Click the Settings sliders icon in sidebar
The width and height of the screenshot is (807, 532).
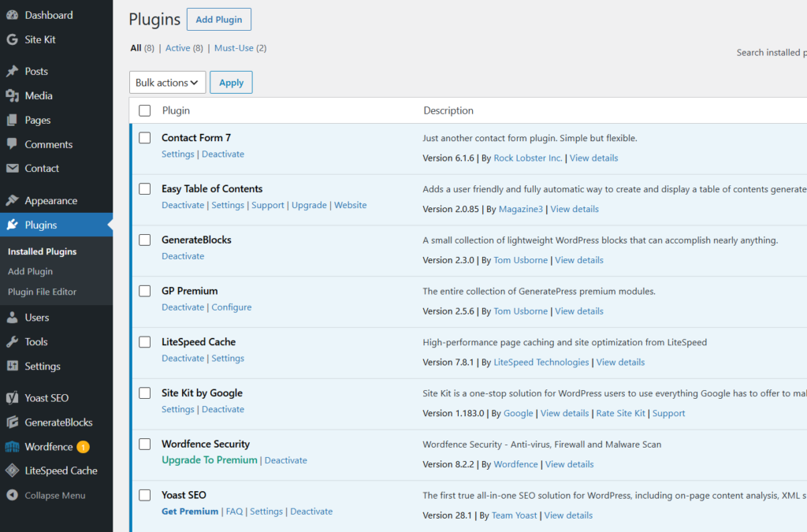(x=13, y=366)
